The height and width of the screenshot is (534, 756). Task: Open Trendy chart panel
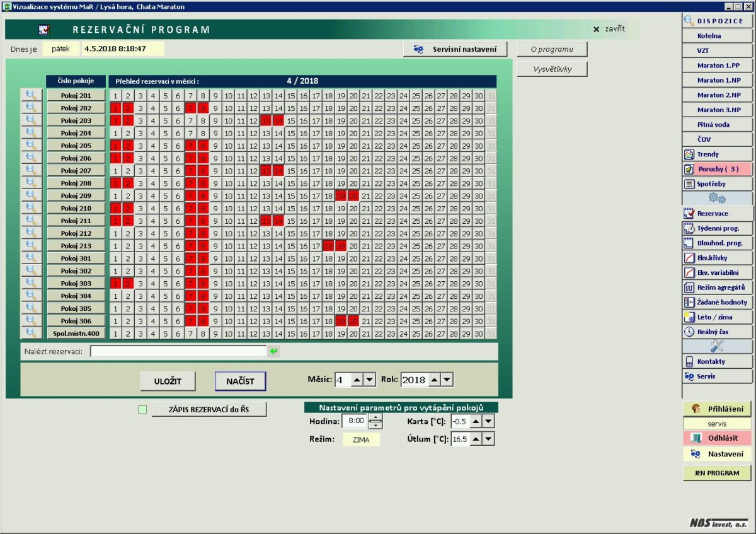[x=717, y=154]
